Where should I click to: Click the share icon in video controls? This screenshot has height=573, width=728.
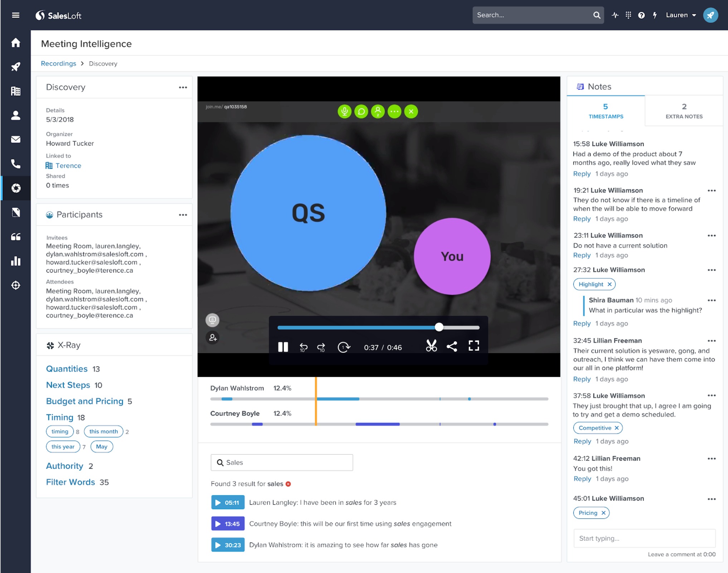[x=452, y=346]
